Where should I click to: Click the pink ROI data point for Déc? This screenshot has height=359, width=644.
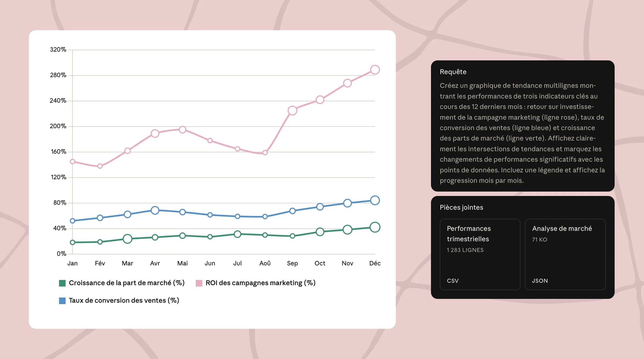click(375, 70)
